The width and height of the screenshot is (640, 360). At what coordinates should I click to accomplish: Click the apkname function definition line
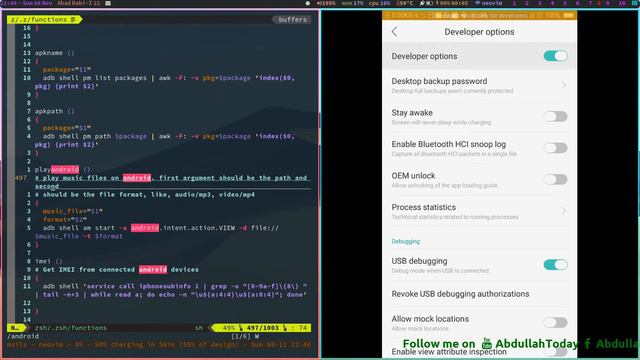pos(54,53)
